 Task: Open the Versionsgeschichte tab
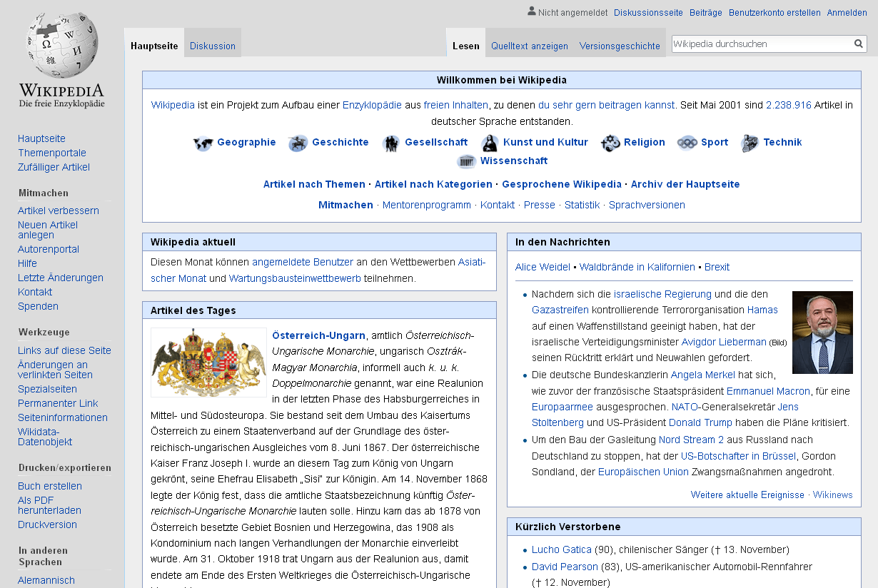point(620,46)
